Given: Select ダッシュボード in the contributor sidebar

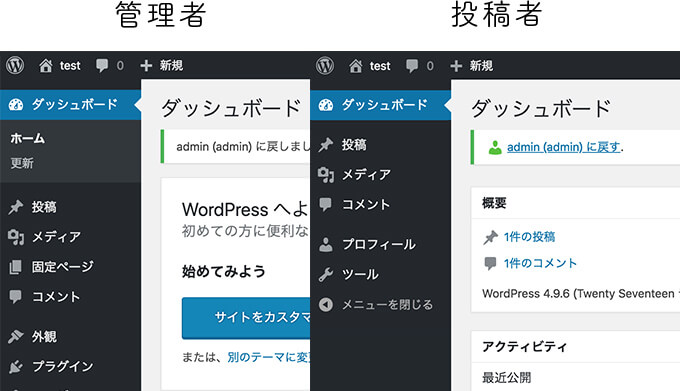Looking at the screenshot, I should click(x=380, y=105).
